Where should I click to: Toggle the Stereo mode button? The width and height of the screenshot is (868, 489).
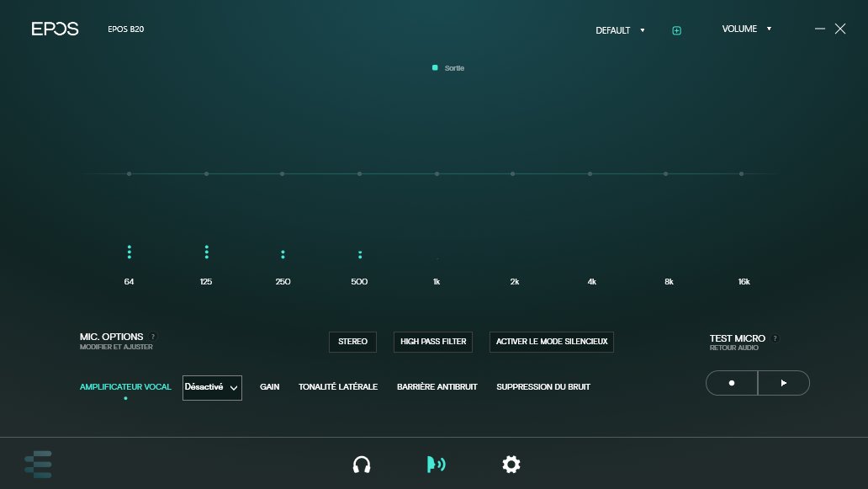[352, 342]
